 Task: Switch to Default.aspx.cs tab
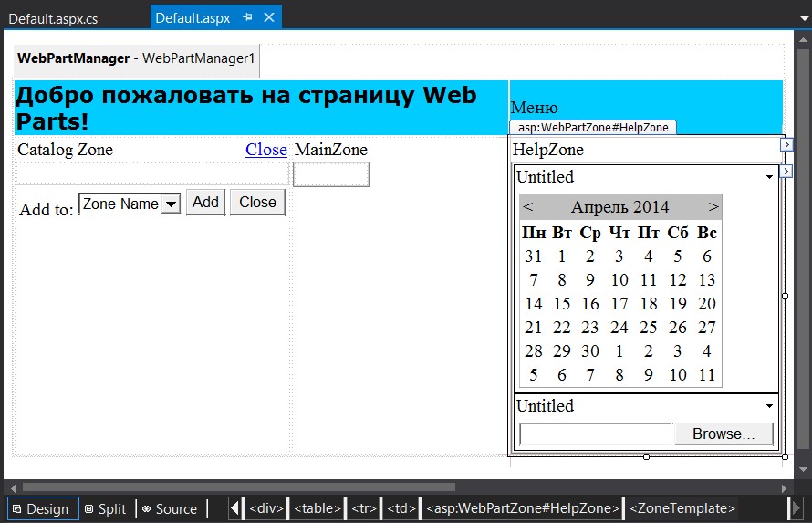[53, 19]
